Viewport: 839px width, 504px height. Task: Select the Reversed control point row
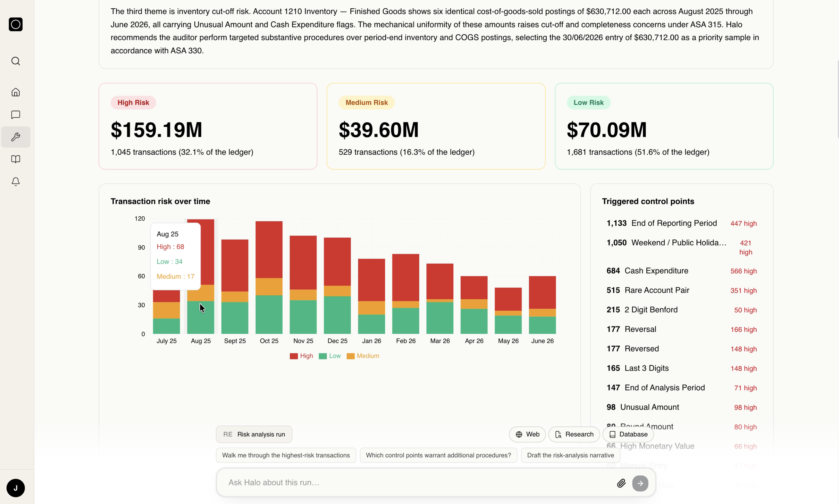681,349
